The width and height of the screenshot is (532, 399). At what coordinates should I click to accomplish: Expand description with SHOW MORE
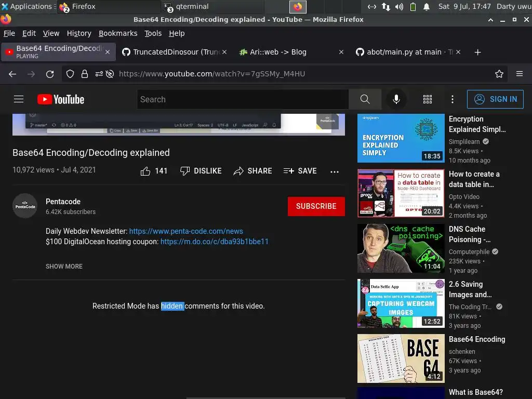click(x=64, y=267)
